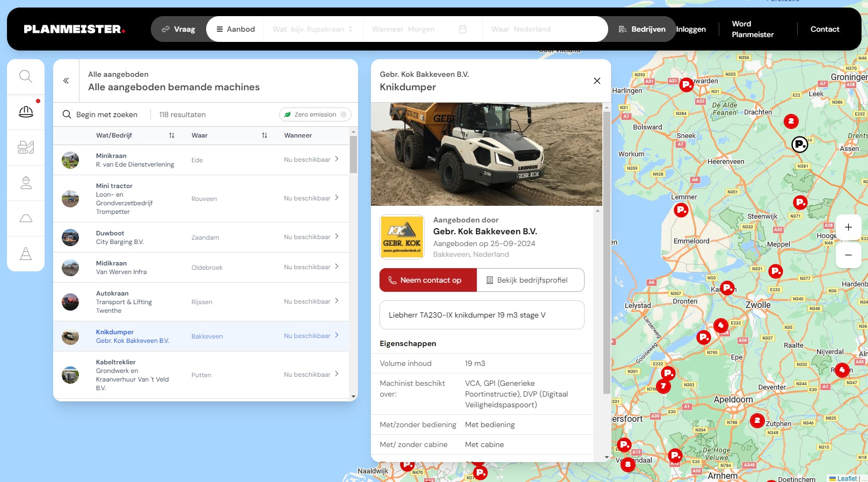Click Minikraan row thumbnail
Viewport: 868px width, 482px height.
70,160
